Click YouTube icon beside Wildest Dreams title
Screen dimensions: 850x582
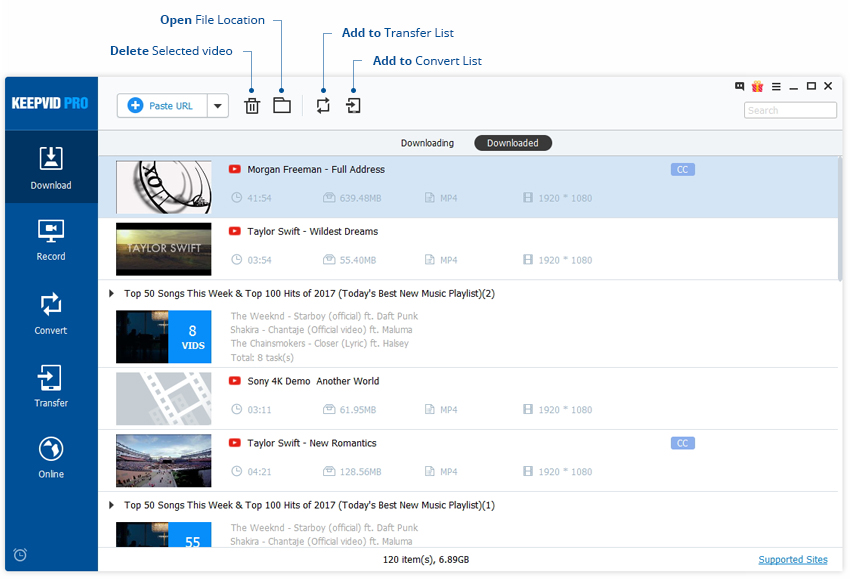pos(235,231)
